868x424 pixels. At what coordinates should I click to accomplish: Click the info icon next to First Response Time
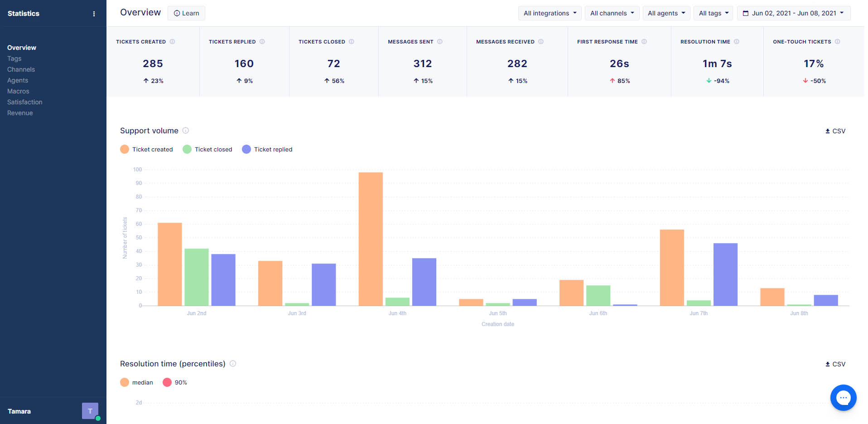[x=644, y=42]
